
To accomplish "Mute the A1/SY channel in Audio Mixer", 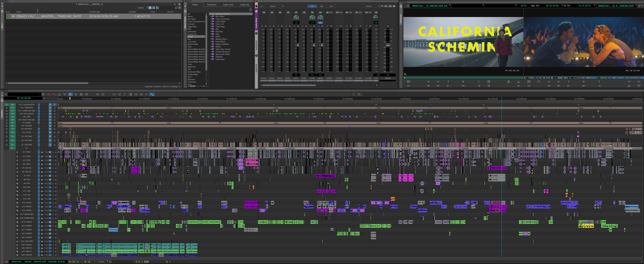I will (266, 26).
